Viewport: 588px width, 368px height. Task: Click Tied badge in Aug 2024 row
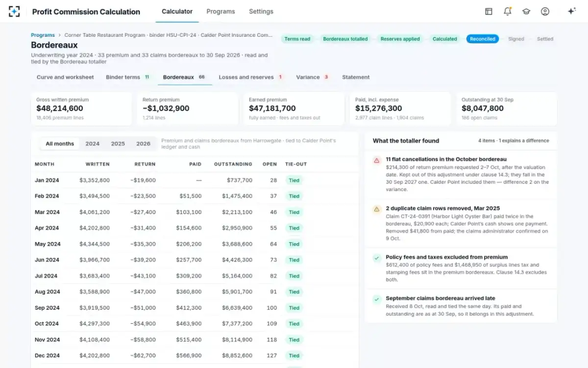pos(294,292)
